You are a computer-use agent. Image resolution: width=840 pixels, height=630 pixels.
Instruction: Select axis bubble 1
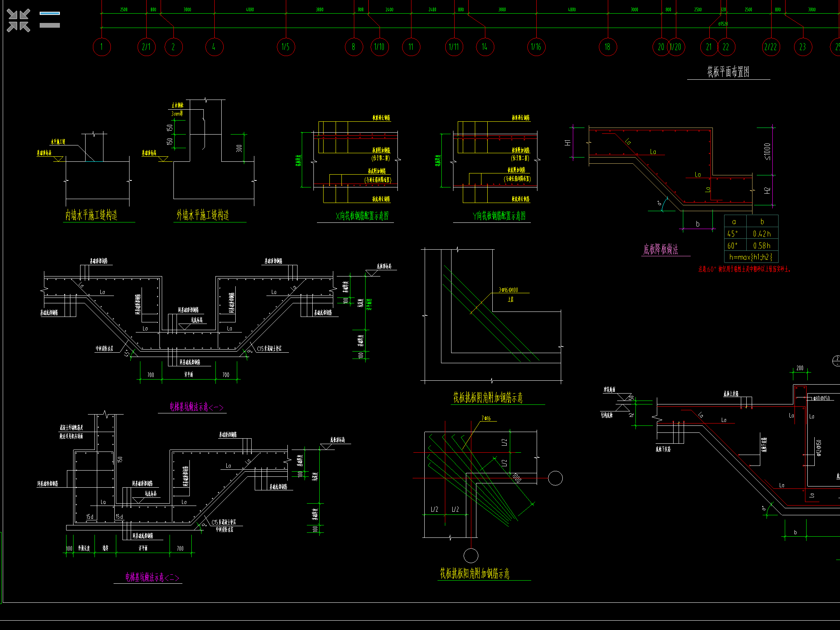point(102,47)
